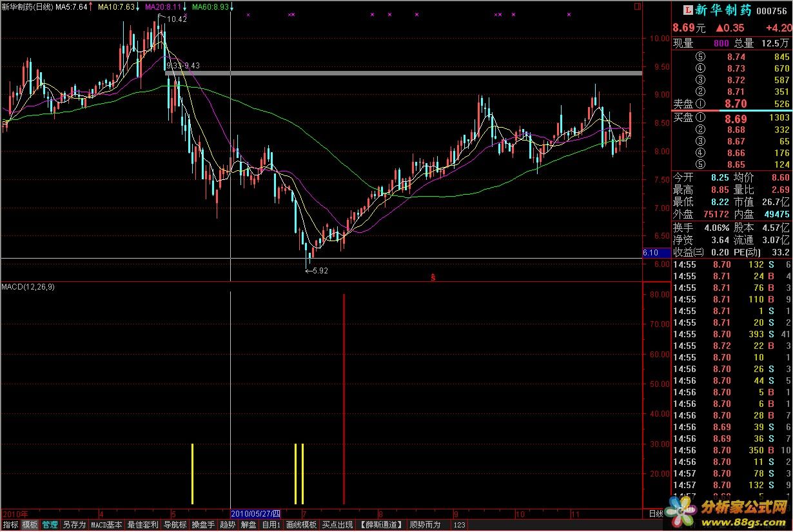Switch to the MACD基本 template tab
This screenshot has width=793, height=532.
[106, 525]
